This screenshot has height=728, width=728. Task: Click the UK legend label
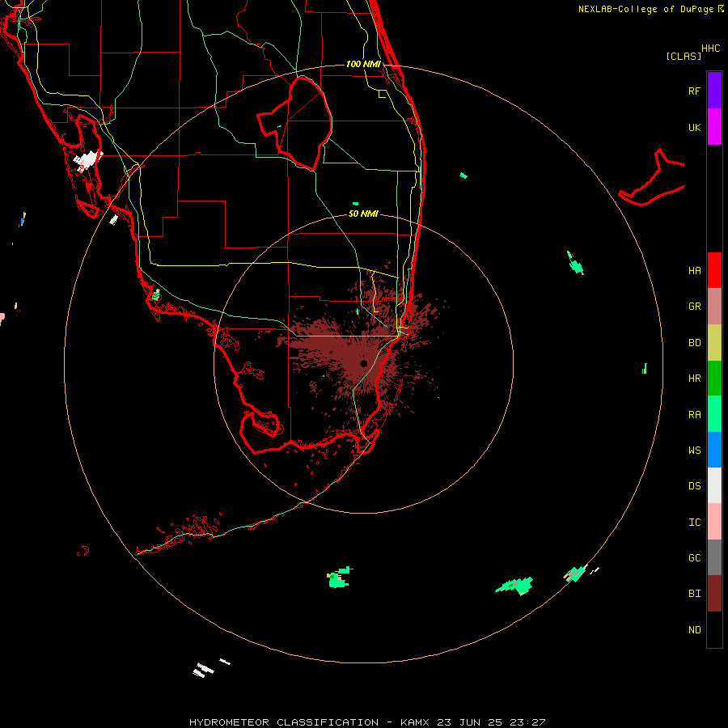tap(694, 127)
